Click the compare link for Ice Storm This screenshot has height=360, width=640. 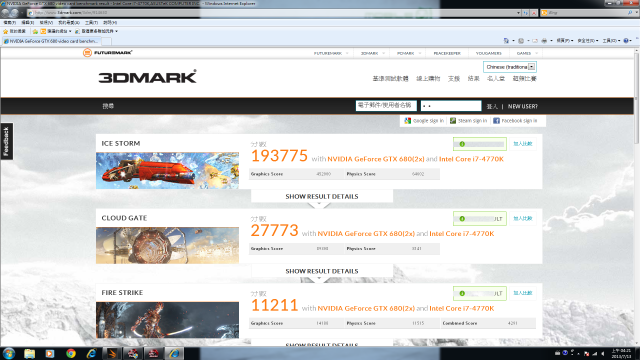(522, 144)
